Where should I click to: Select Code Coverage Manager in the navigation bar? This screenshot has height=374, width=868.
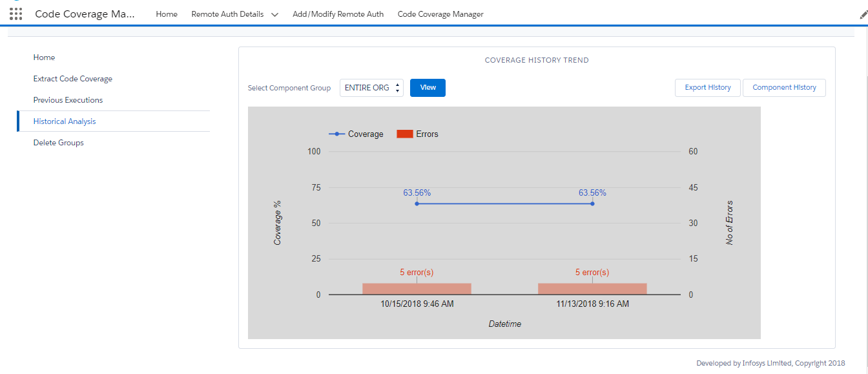[x=440, y=14]
